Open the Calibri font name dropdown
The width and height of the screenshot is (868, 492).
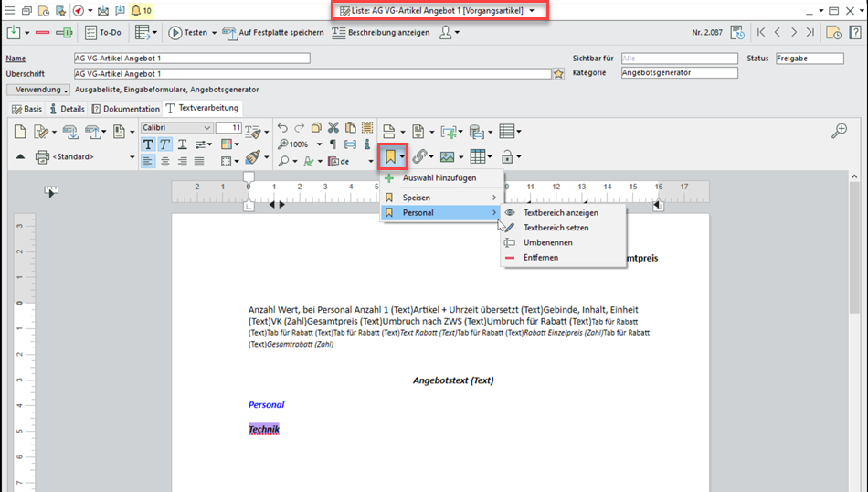(x=207, y=128)
